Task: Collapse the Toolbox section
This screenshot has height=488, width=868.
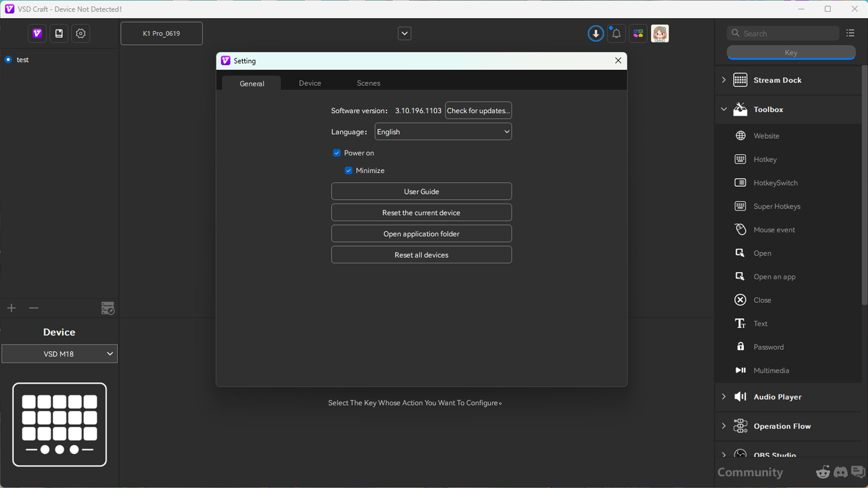Action: tap(723, 109)
